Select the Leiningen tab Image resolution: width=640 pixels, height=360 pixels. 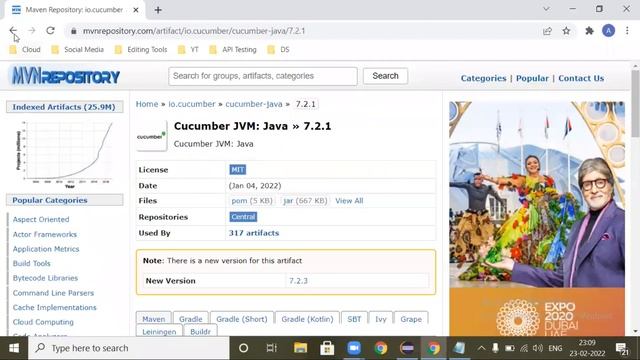(x=159, y=331)
